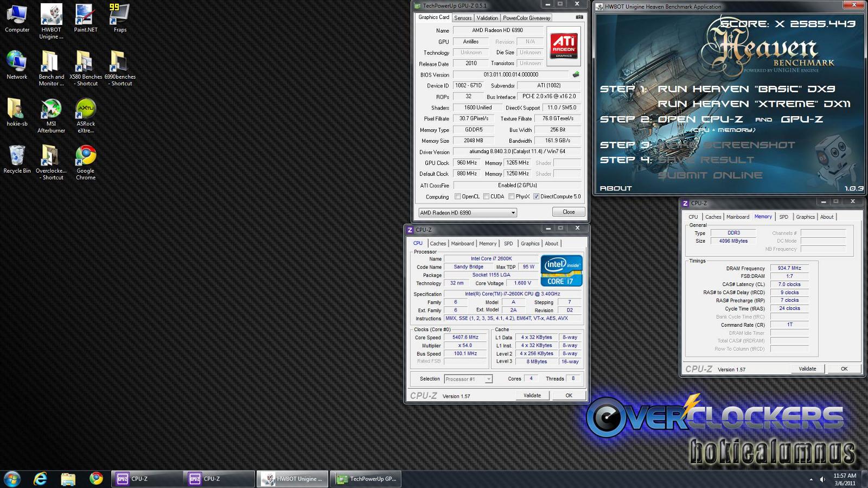This screenshot has width=868, height=488.
Task: Click Validate in CPU-Z memory window
Action: coord(807,369)
